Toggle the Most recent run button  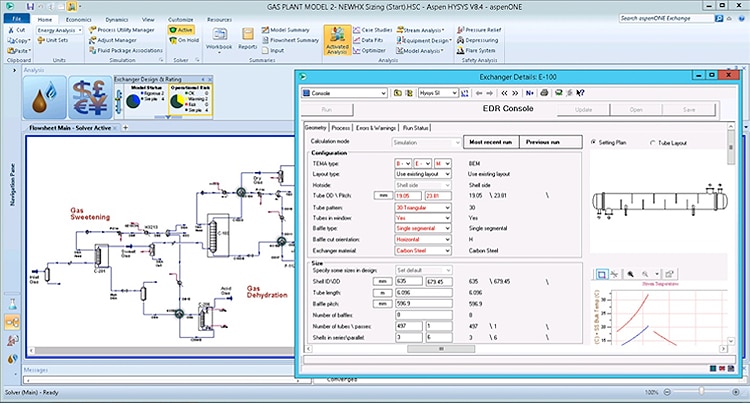coord(491,142)
